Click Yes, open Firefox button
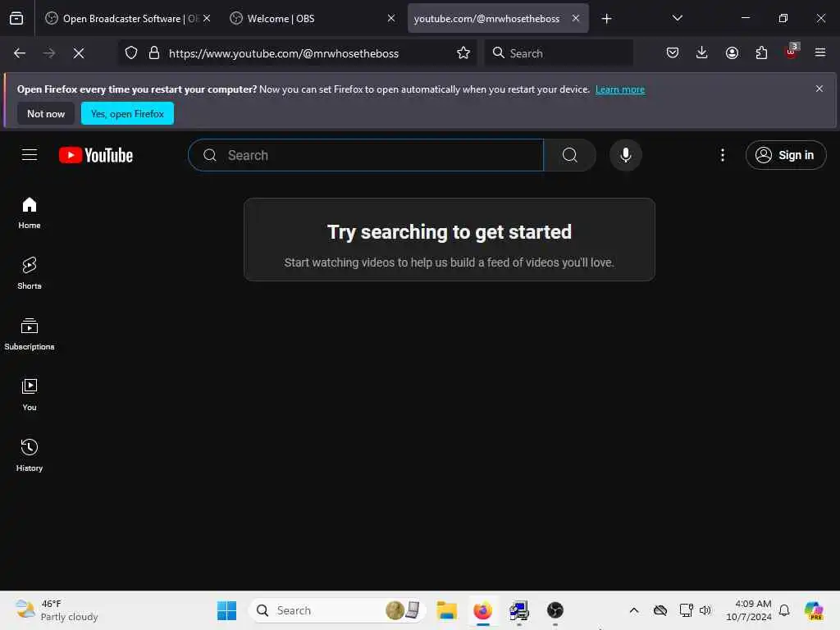This screenshot has width=840, height=630. (x=127, y=113)
